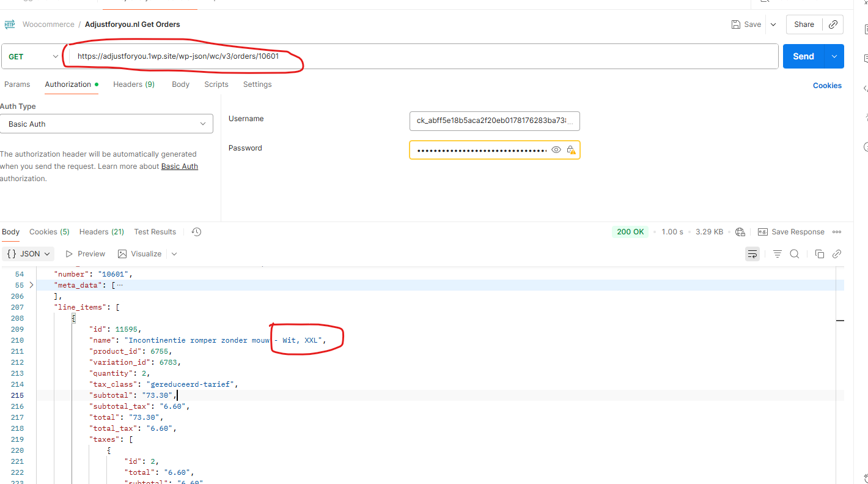Click the HTTP request type icon

click(x=10, y=24)
